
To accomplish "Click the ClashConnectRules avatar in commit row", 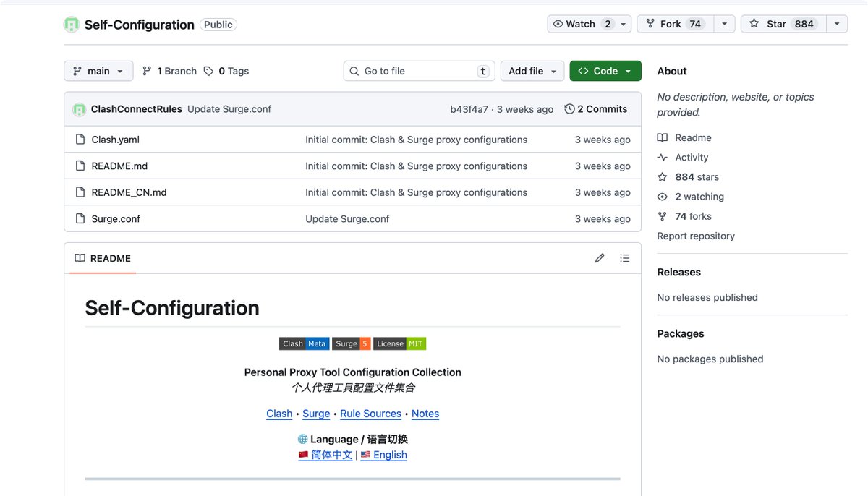I will [x=80, y=109].
